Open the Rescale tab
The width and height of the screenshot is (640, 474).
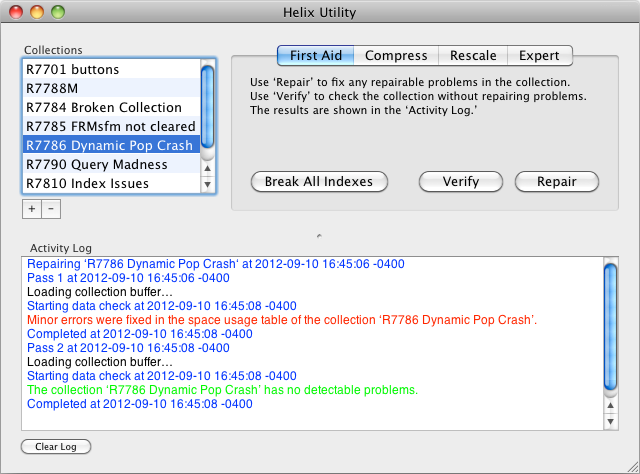472,56
